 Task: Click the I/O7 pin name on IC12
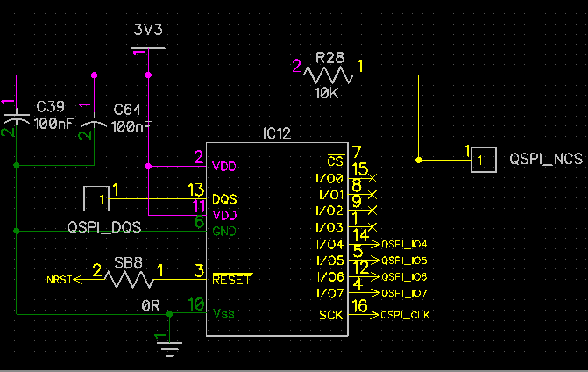(330, 293)
